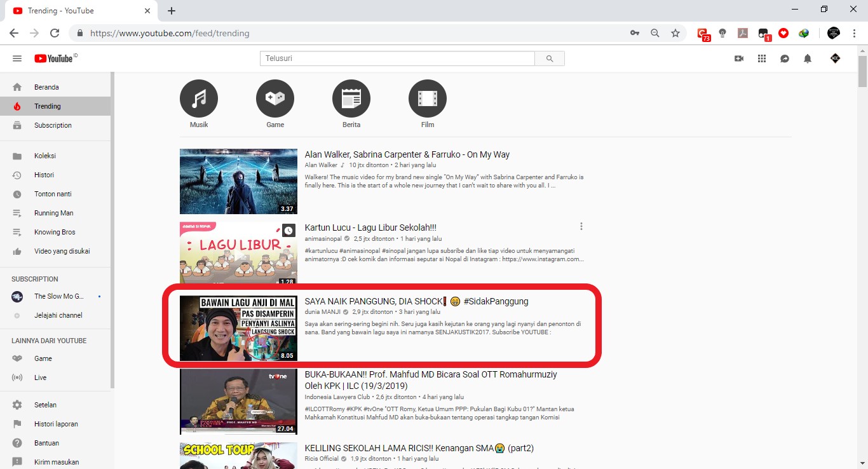
Task: Click the tvOne Mahfud MD video thumbnail
Action: pyautogui.click(x=238, y=402)
